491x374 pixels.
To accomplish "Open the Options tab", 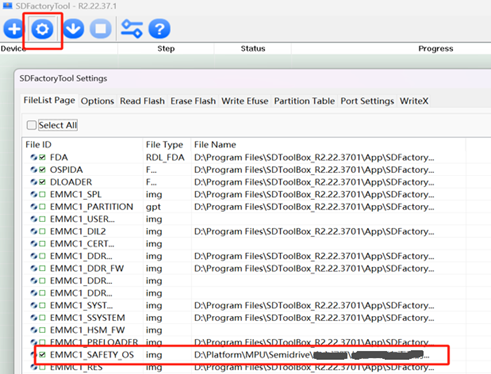I will click(x=97, y=101).
